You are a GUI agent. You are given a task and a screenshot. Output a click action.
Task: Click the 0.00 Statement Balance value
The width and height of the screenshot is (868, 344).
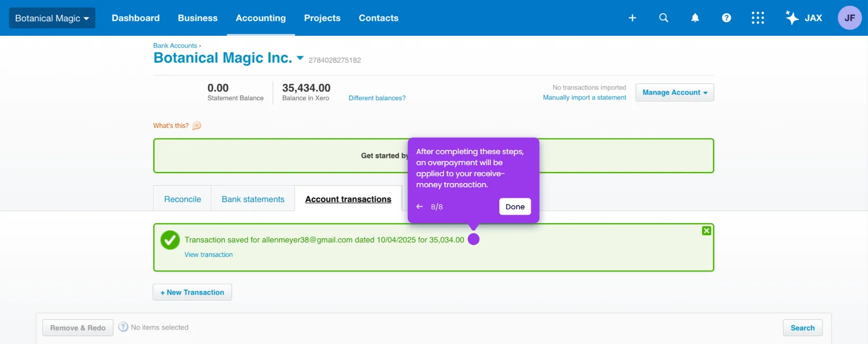point(218,88)
